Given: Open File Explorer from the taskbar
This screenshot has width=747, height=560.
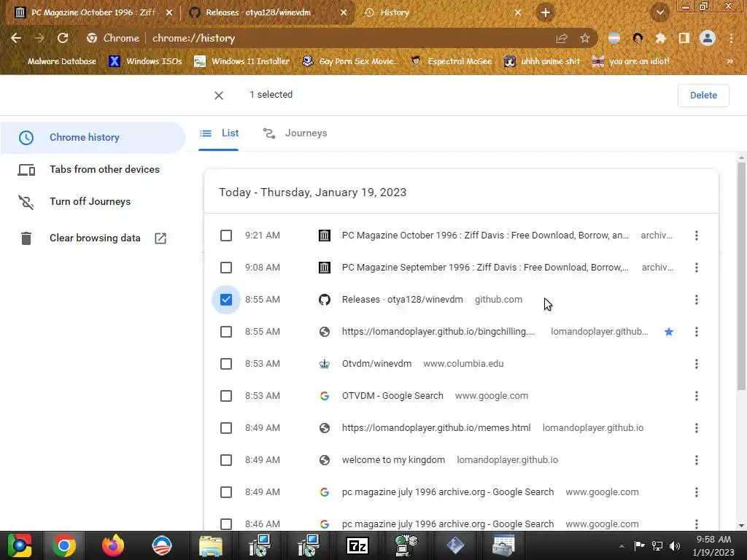Looking at the screenshot, I should [211, 545].
